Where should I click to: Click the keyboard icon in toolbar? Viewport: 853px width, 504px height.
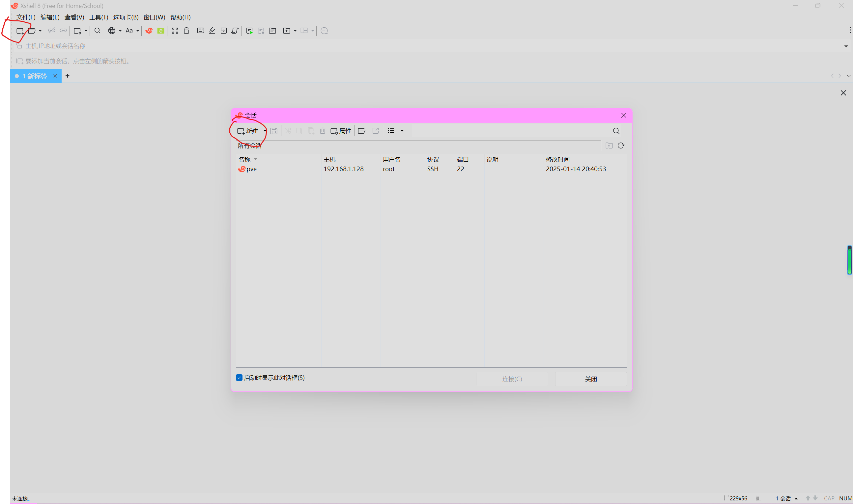(201, 31)
